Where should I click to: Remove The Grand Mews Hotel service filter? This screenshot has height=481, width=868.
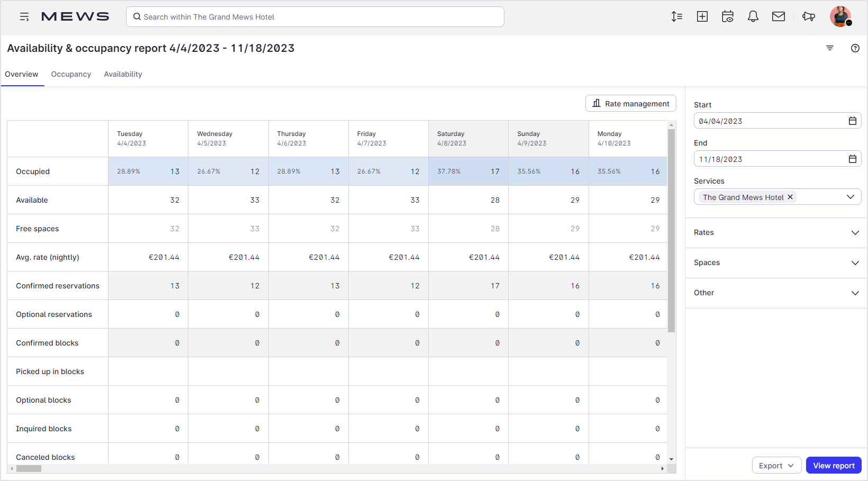[790, 197]
